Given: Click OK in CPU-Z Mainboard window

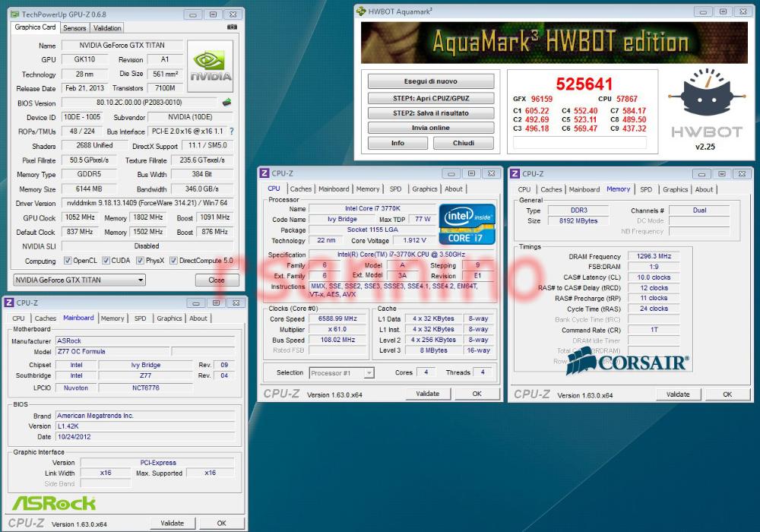Looking at the screenshot, I should 221,524.
